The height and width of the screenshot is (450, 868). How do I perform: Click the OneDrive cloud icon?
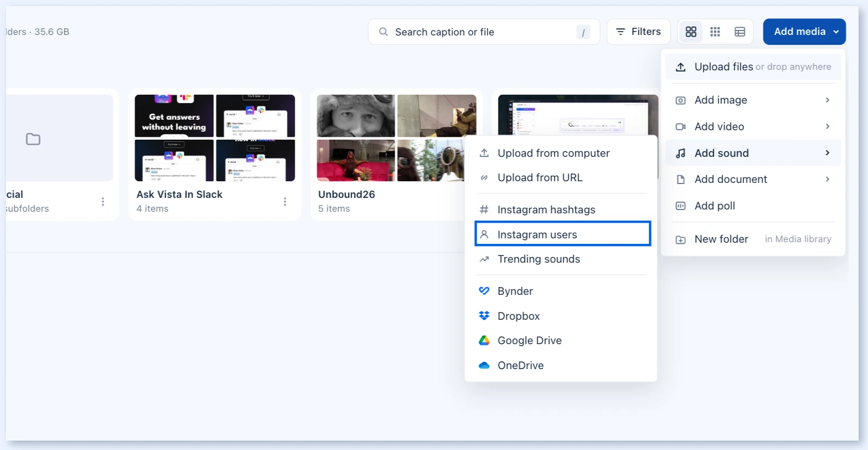[x=484, y=365]
